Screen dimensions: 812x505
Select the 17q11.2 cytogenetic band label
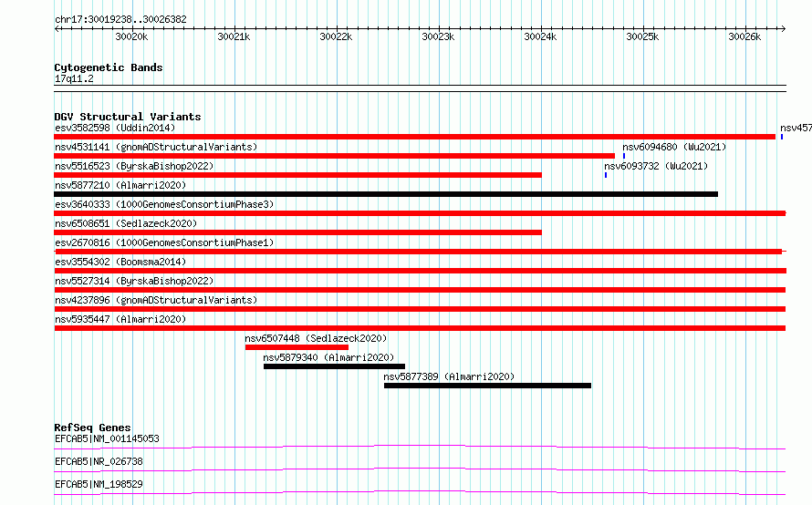tap(74, 78)
